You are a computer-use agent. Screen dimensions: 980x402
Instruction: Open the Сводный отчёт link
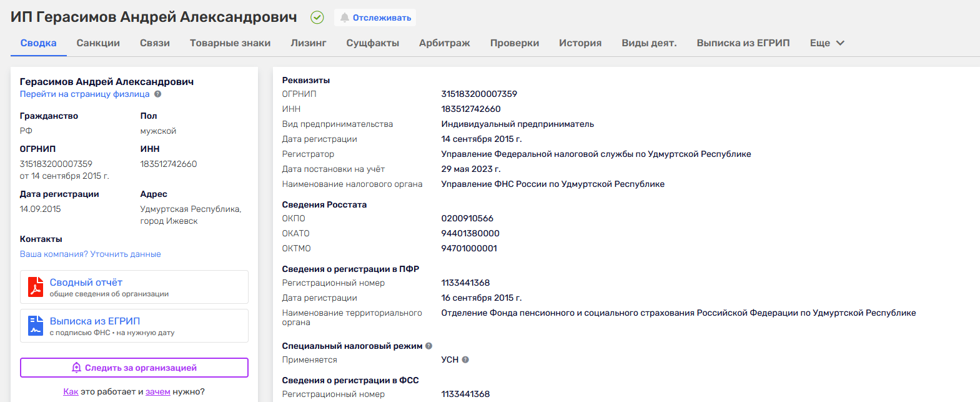[x=86, y=283]
